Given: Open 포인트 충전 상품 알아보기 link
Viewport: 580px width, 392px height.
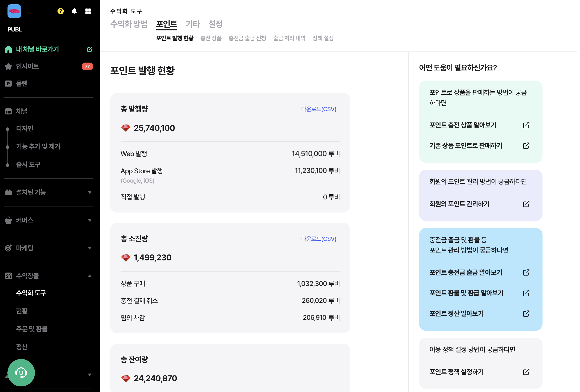Looking at the screenshot, I should pos(463,125).
